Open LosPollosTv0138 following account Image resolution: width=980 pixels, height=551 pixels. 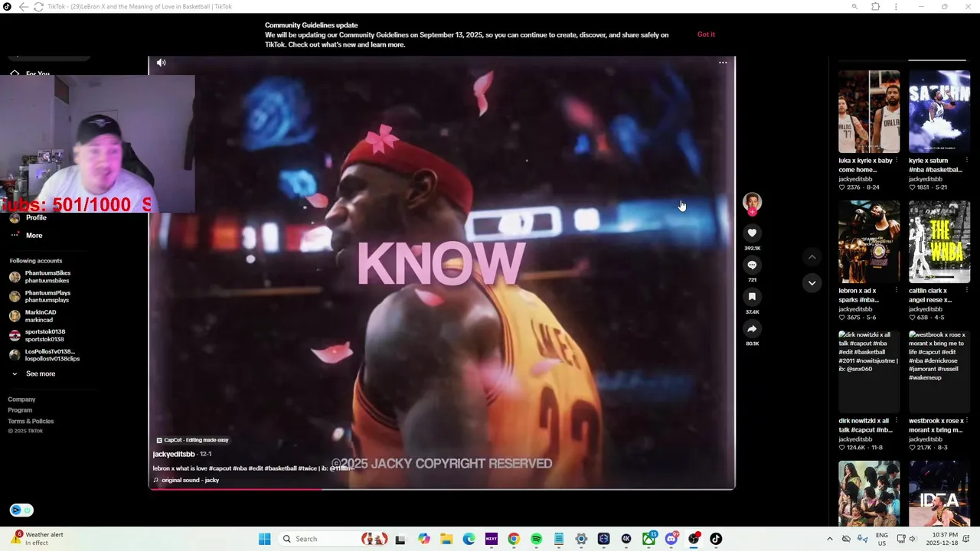click(x=44, y=356)
